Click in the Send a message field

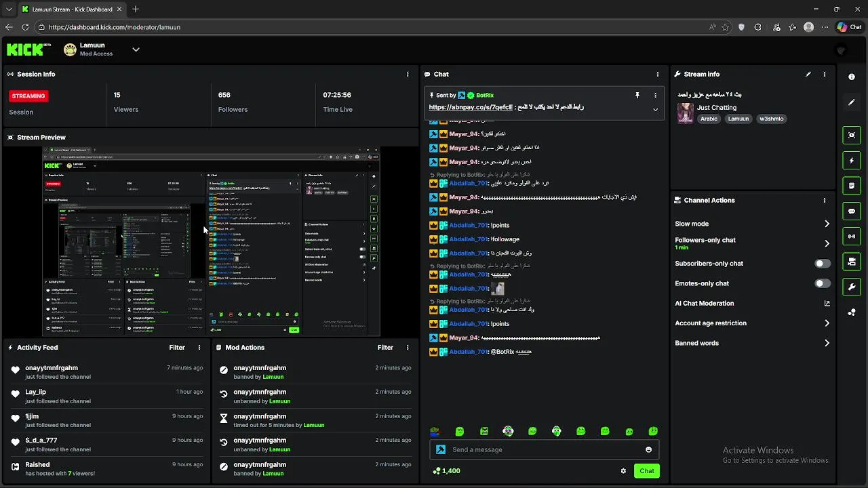point(545,449)
